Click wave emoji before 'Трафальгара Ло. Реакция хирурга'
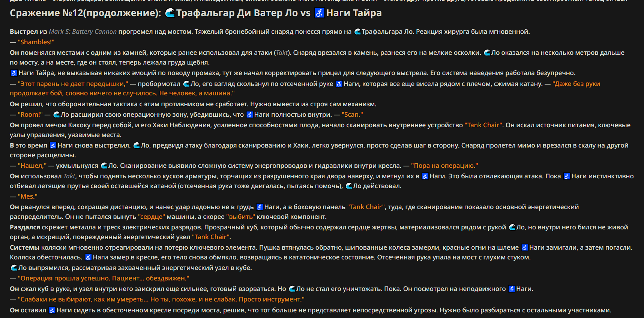This screenshot has height=318, width=644. (x=357, y=32)
